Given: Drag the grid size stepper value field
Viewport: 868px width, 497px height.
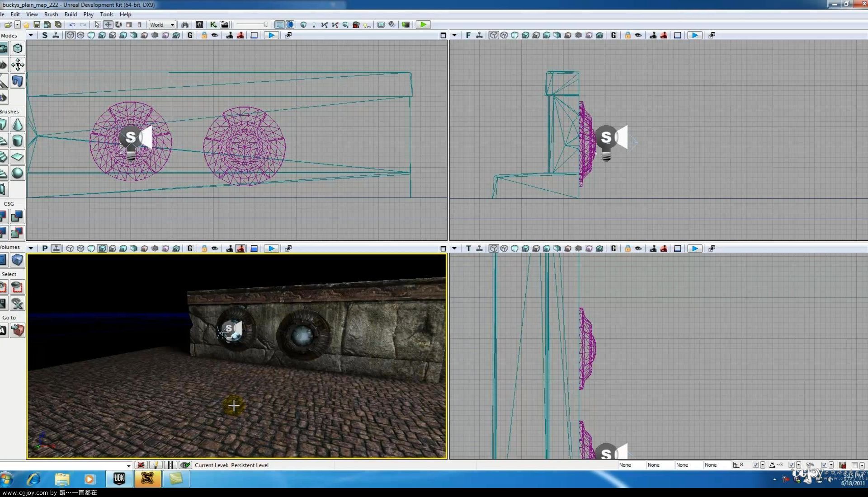Looking at the screenshot, I should click(x=743, y=465).
